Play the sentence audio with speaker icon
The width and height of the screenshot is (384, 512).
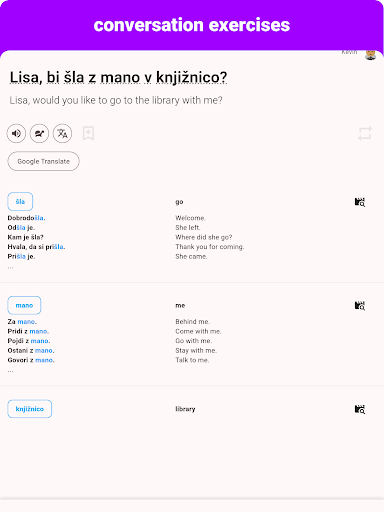pos(16,133)
